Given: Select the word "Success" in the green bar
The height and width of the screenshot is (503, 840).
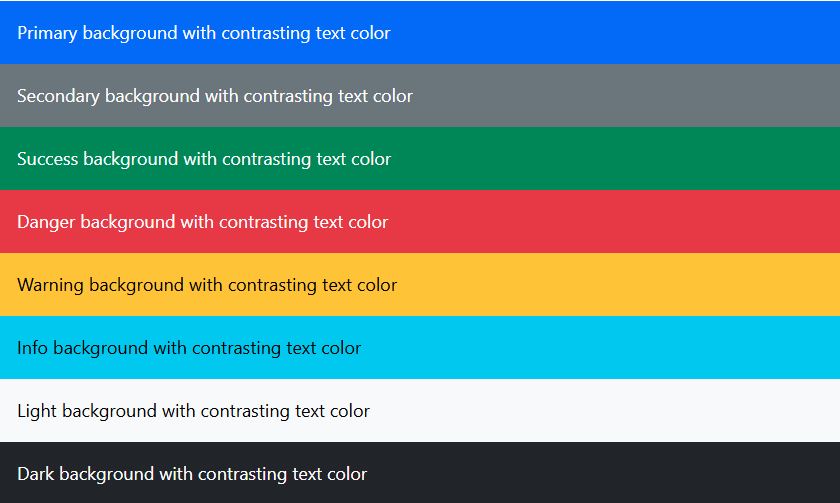Looking at the screenshot, I should 48,159.
